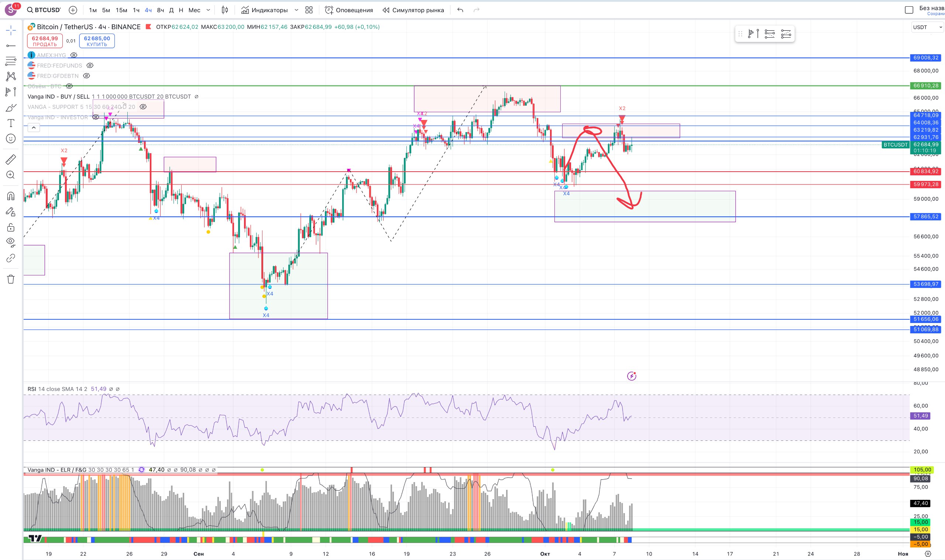Select the Text annotation tool
945x560 pixels.
(x=11, y=123)
